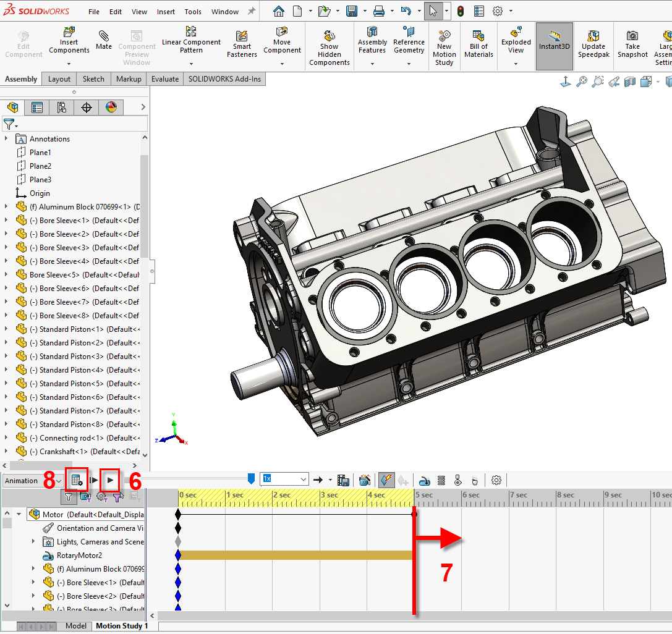Switch to the Evaluate tab
The image size is (672, 634).
click(x=165, y=79)
